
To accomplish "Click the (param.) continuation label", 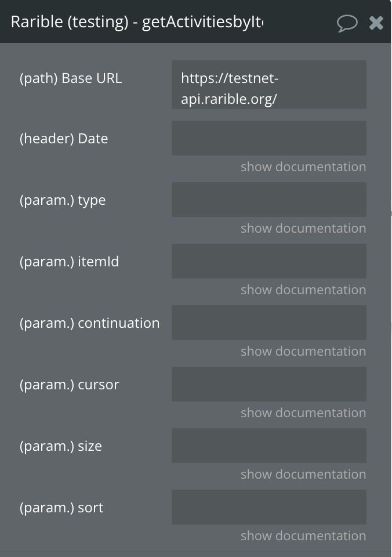I will tap(89, 323).
